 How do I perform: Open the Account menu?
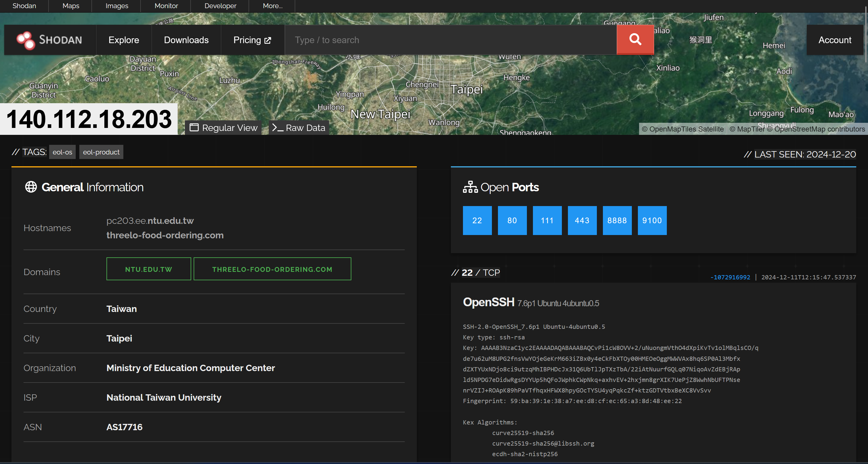tap(835, 40)
